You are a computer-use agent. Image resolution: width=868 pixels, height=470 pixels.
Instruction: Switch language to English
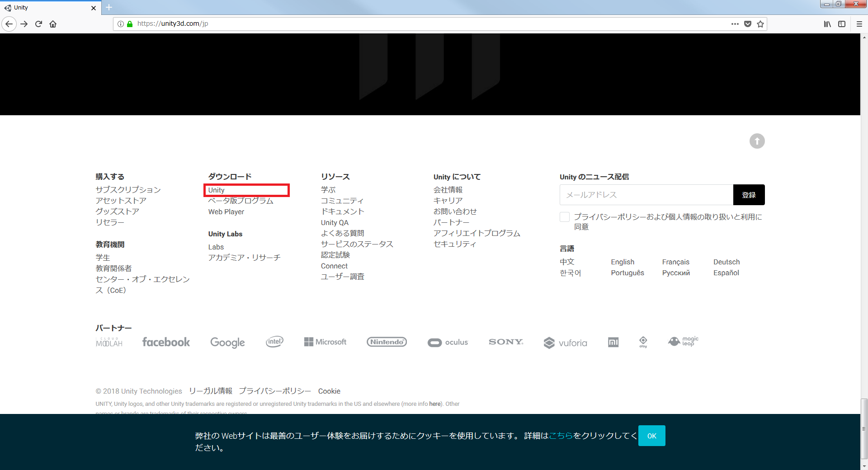tap(623, 262)
